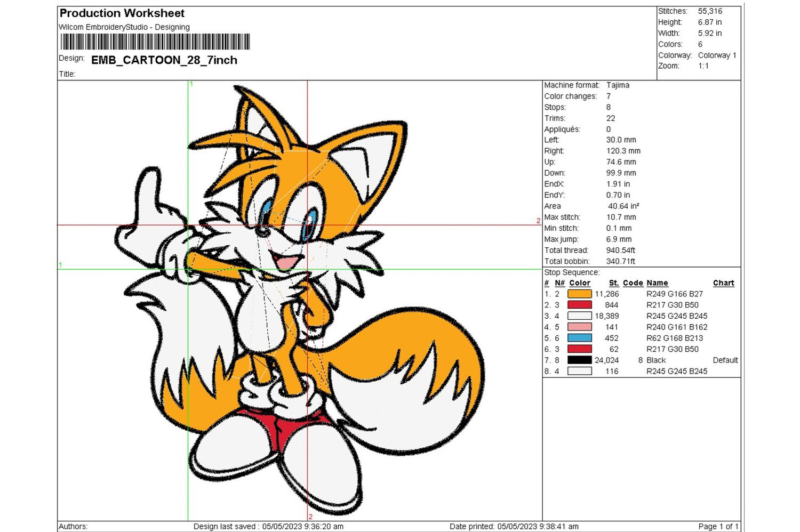
Task: Click the "N#" column header
Action: click(559, 283)
